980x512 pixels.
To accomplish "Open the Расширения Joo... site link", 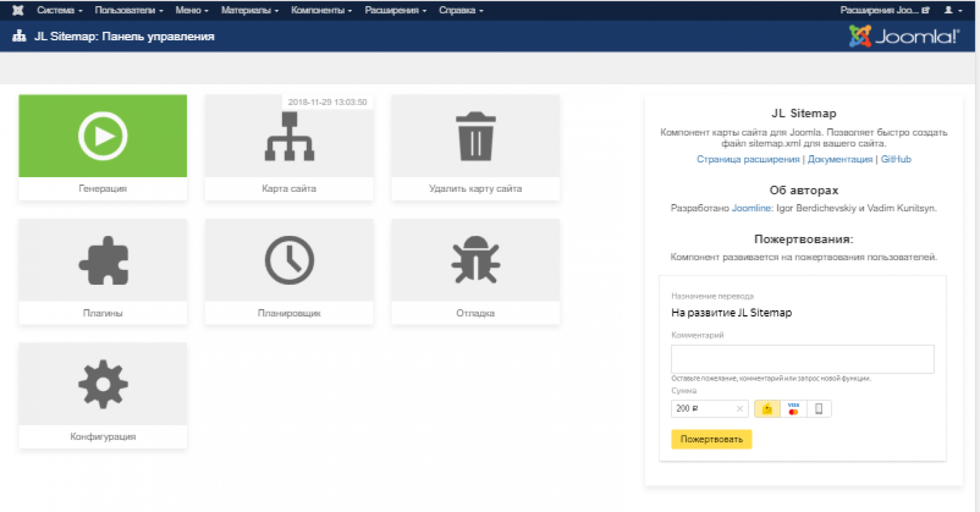I will click(885, 10).
